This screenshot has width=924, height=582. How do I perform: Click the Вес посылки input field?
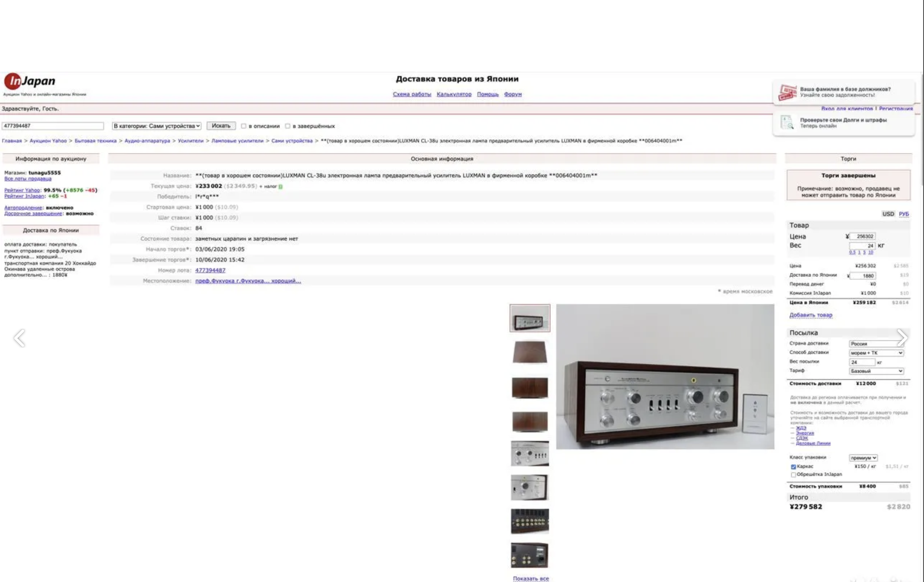[x=862, y=362]
